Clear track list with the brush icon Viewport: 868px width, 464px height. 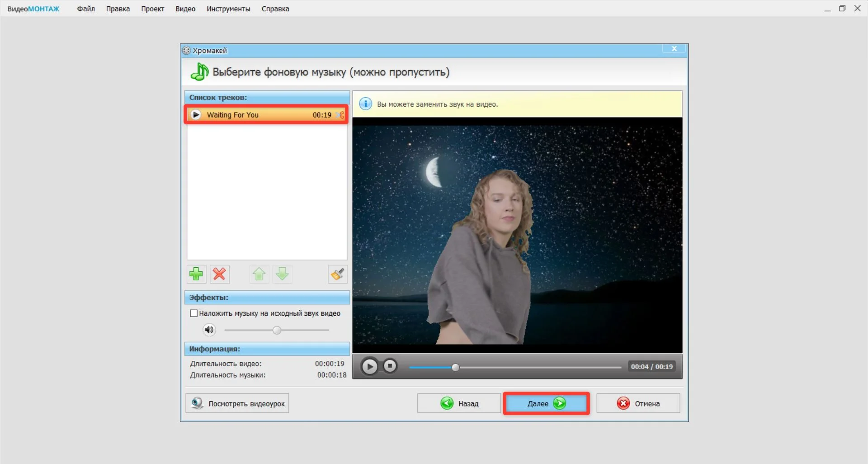338,274
